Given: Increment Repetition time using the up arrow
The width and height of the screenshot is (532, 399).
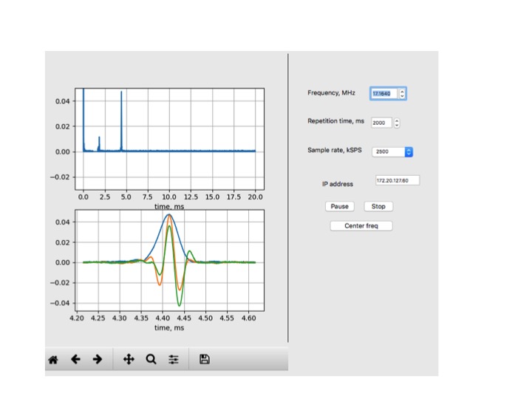Looking at the screenshot, I should pyautogui.click(x=398, y=120).
